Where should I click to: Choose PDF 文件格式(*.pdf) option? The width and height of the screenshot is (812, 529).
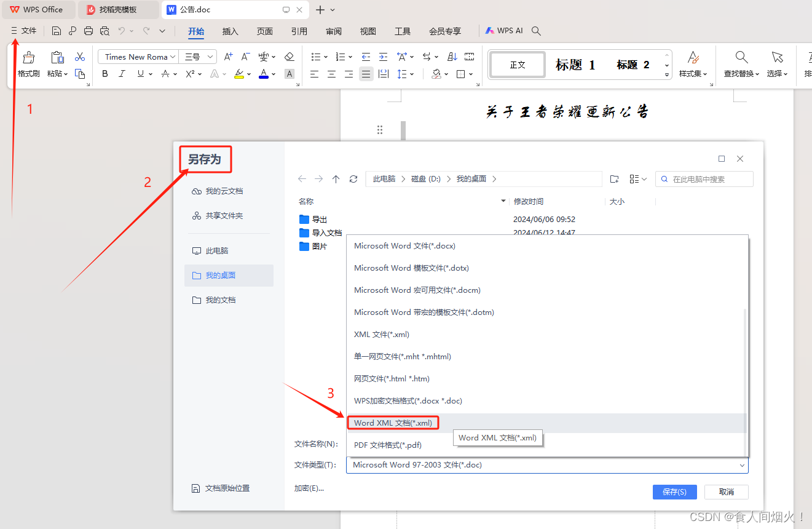coord(546,445)
